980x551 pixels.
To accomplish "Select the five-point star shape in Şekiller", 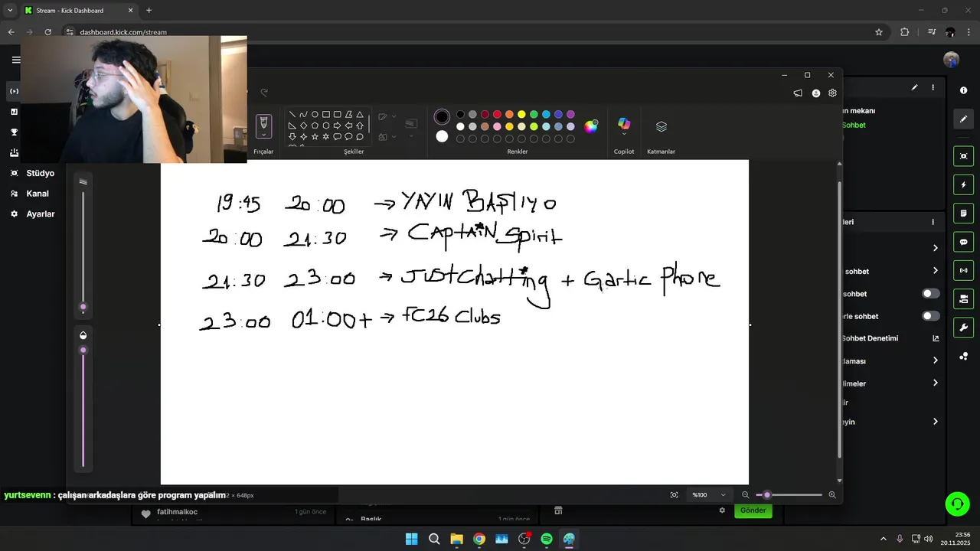I will click(x=315, y=137).
